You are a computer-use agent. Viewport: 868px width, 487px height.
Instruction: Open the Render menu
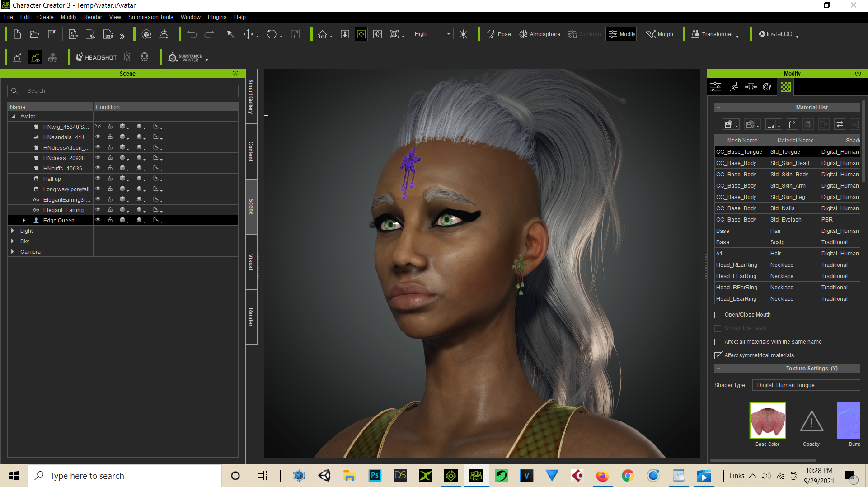93,17
